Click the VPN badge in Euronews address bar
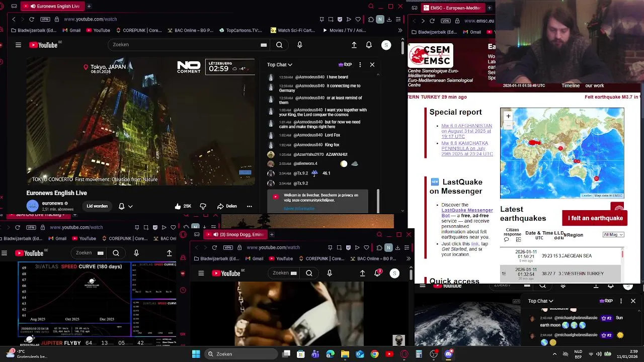644x362 pixels. 45,19
